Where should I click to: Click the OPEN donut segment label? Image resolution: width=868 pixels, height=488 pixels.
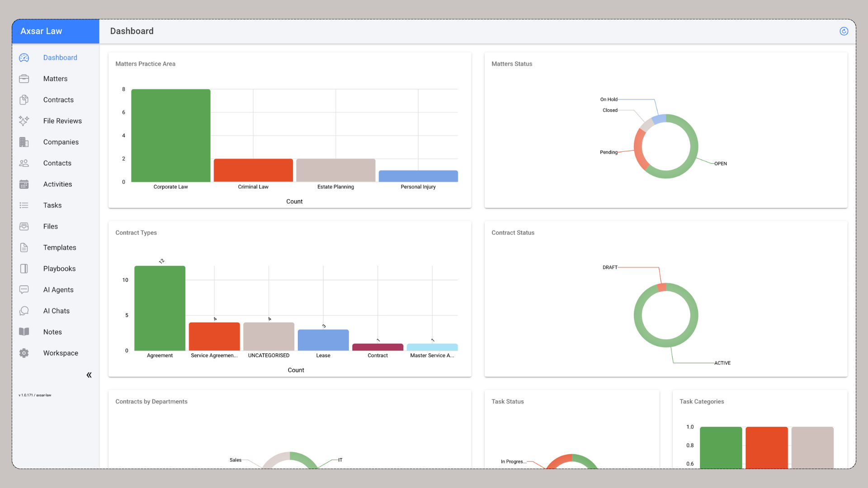721,164
